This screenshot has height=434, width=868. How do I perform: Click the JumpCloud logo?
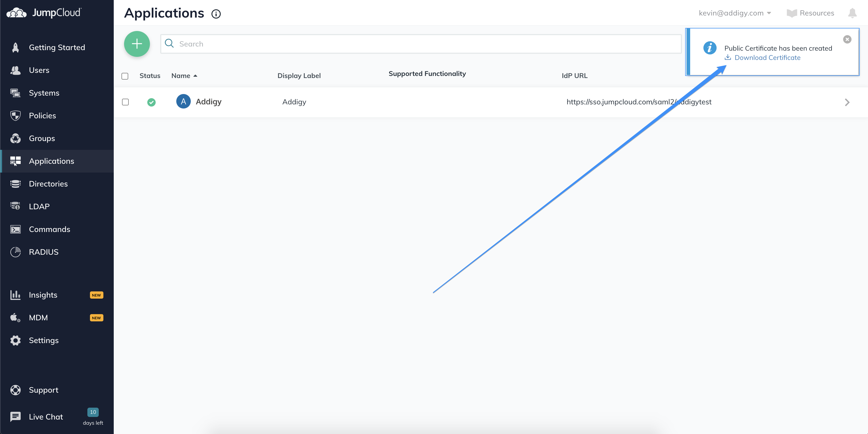44,13
